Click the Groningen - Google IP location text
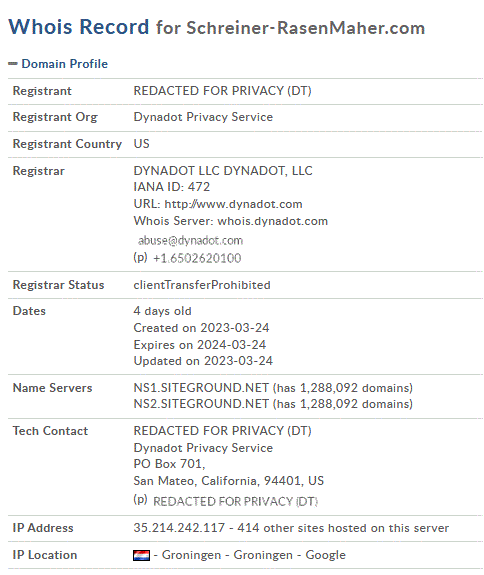 (x=254, y=555)
